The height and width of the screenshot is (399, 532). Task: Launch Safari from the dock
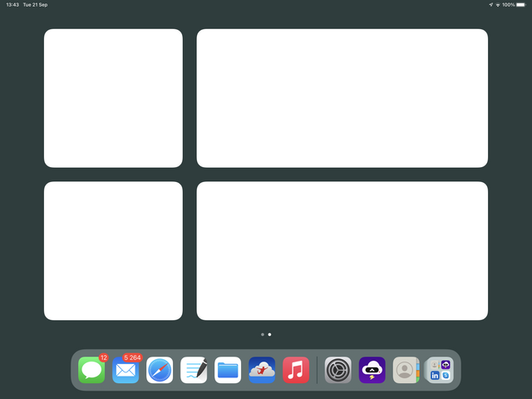(x=160, y=370)
